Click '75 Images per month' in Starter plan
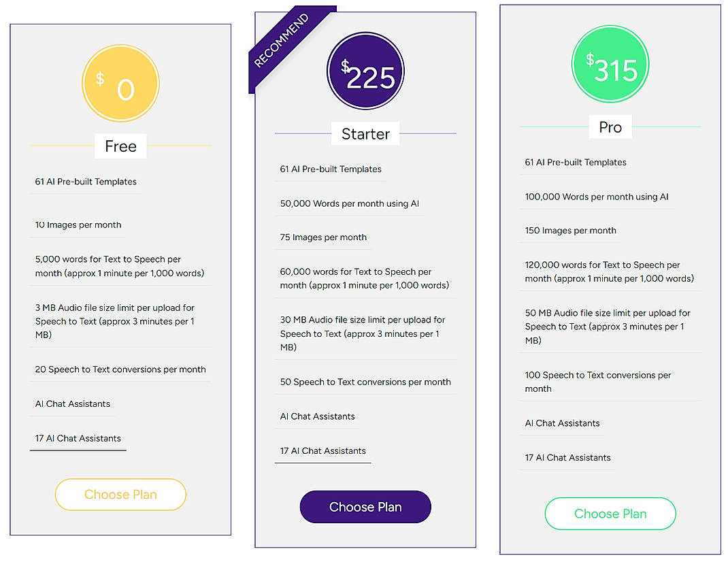 pos(323,237)
